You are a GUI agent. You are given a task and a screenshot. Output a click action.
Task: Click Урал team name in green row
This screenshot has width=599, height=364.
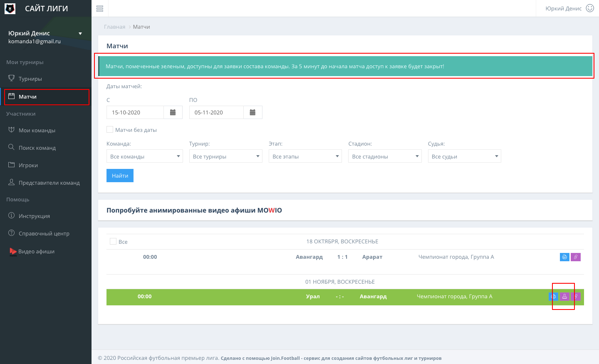tap(313, 297)
